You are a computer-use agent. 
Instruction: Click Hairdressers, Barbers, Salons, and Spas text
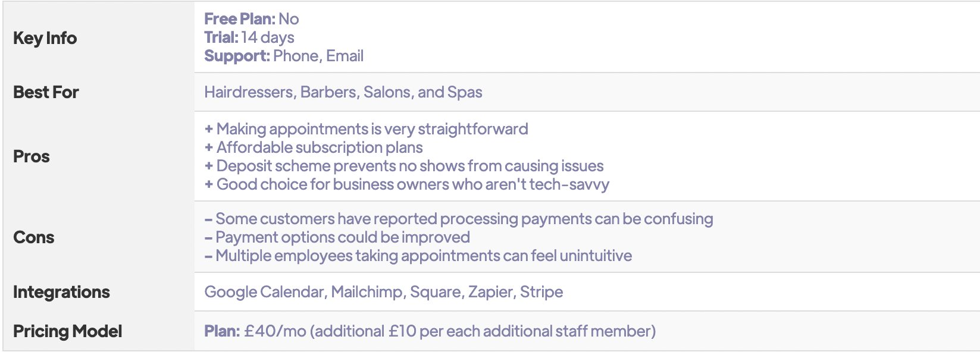(343, 92)
